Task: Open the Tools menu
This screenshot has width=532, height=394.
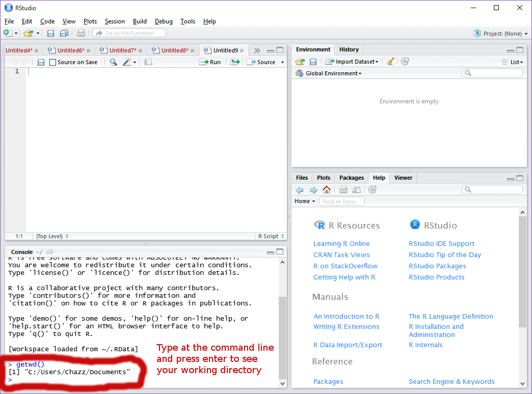Action: tap(188, 21)
